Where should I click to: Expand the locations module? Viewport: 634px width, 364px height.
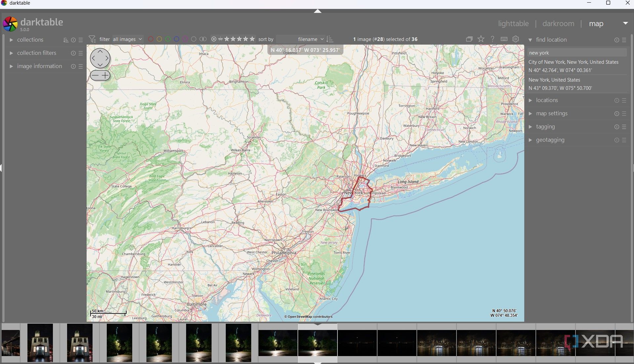(x=530, y=100)
